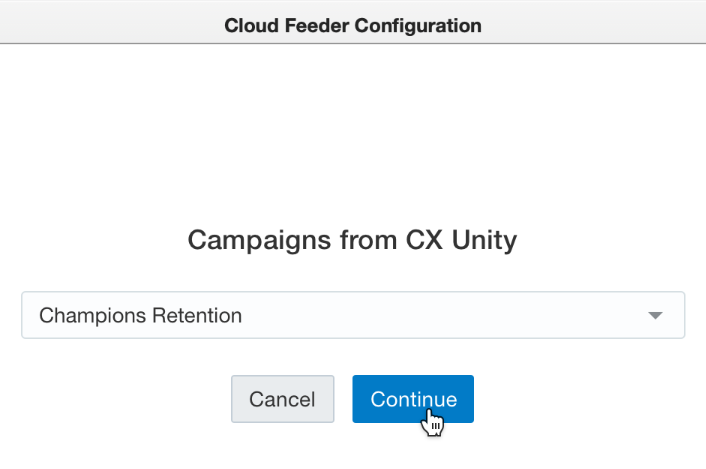Screen dimensions: 706x469
Task: Click the Campaigns from CX Unity heading
Action: (x=353, y=240)
